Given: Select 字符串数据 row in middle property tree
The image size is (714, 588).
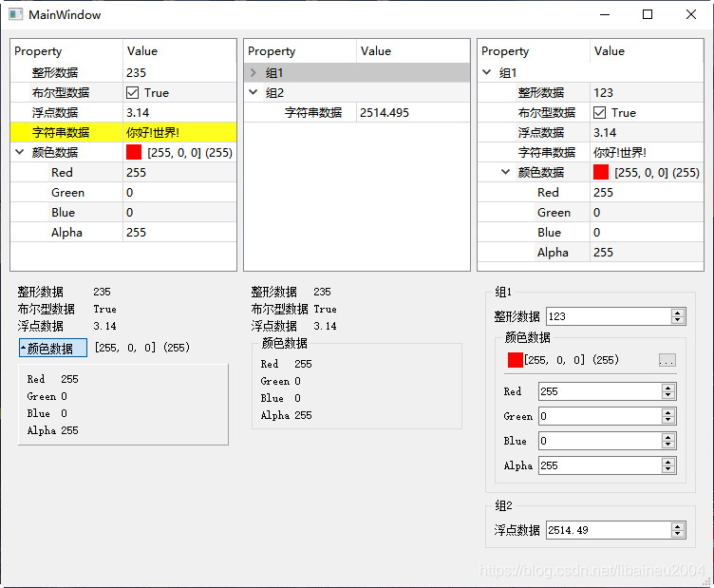Looking at the screenshot, I should (357, 112).
